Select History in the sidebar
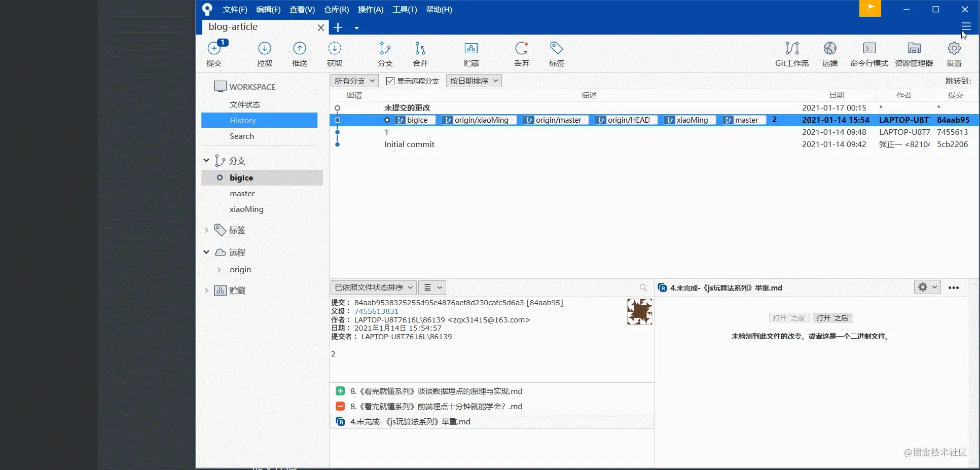Viewport: 980px width, 470px height. [x=260, y=120]
